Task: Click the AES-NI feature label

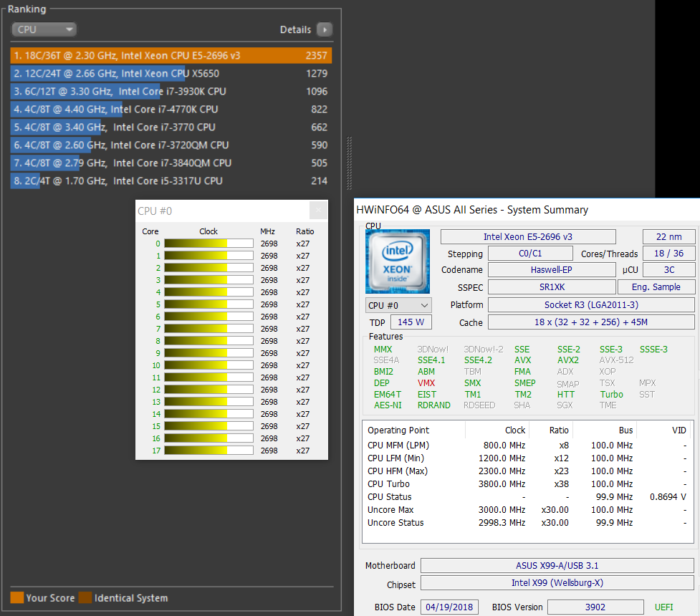Action: (x=388, y=405)
